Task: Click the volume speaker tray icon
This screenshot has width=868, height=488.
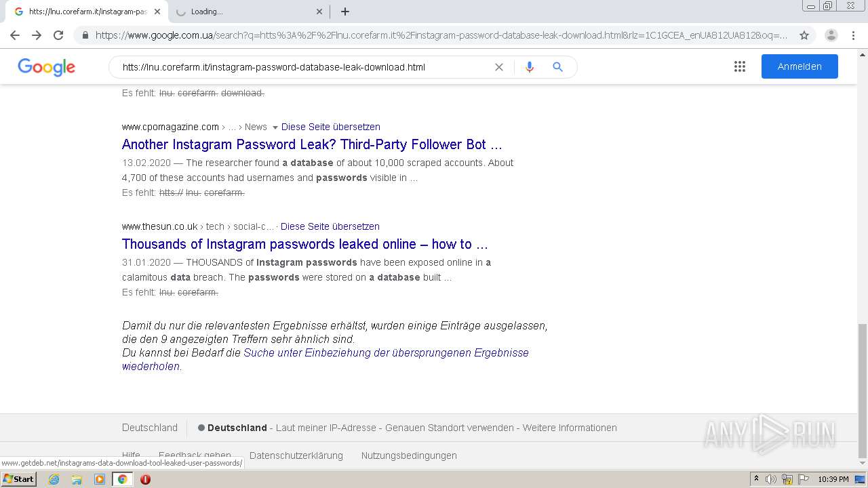Action: (x=771, y=479)
